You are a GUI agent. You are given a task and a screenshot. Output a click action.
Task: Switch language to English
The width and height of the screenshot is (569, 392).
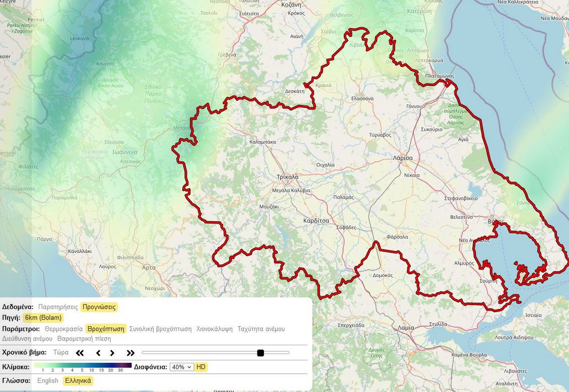point(48,380)
